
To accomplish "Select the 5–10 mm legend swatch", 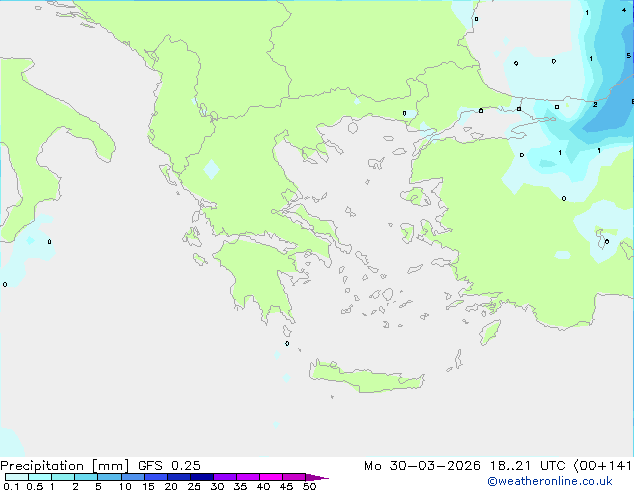I will (x=109, y=477).
